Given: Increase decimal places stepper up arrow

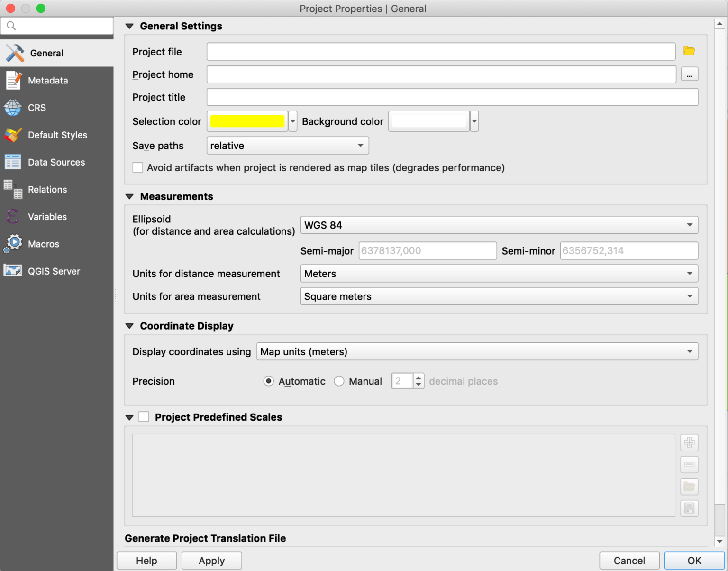Looking at the screenshot, I should [x=419, y=378].
